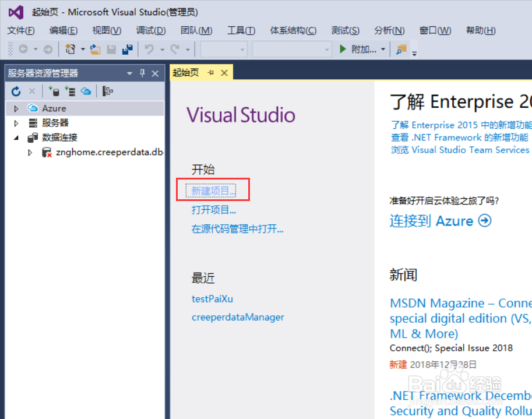Open the .NET Framework December news article
The height and width of the screenshot is (419, 532).
(x=461, y=403)
